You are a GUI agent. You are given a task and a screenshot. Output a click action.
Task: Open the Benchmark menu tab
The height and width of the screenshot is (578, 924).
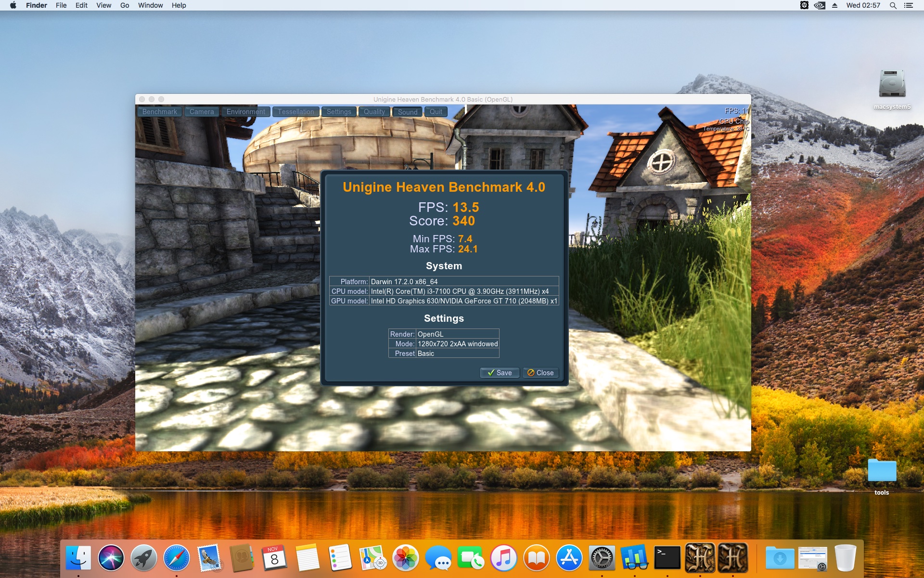[x=159, y=112]
